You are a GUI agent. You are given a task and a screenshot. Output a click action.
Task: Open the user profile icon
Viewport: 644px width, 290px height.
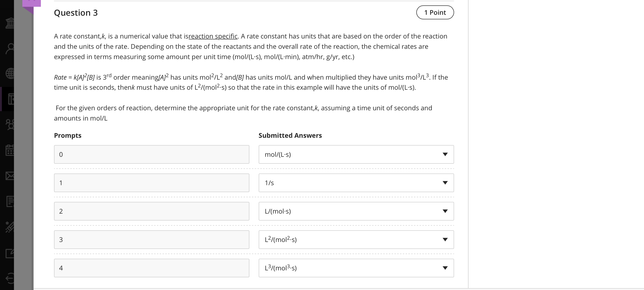click(9, 49)
